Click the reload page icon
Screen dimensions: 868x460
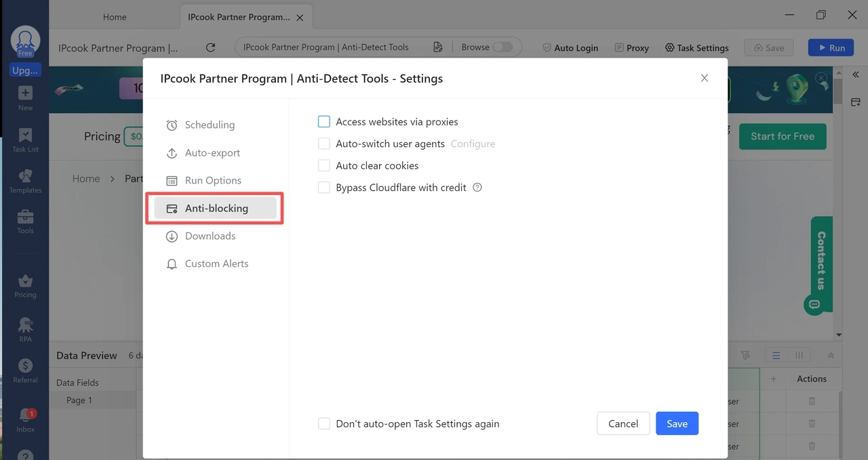point(210,47)
